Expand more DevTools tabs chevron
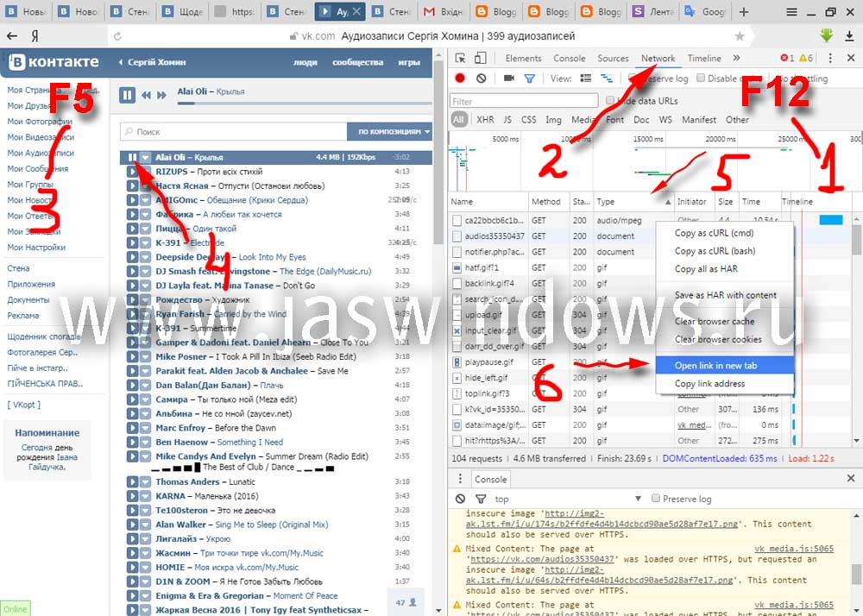The height and width of the screenshot is (616, 863). (x=736, y=58)
